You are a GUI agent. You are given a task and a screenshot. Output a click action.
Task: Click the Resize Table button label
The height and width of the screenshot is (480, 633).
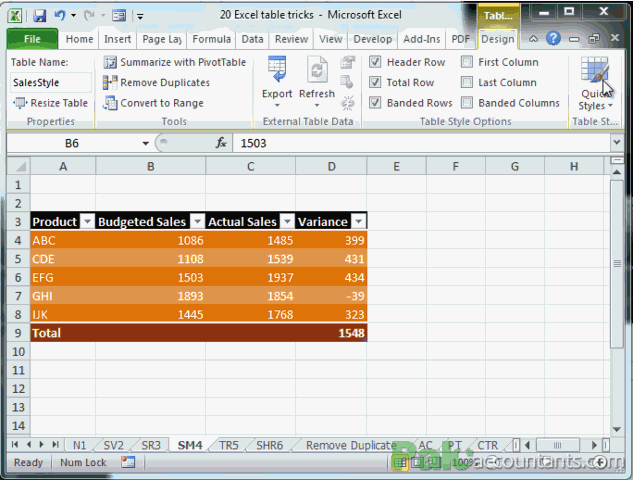click(x=59, y=103)
